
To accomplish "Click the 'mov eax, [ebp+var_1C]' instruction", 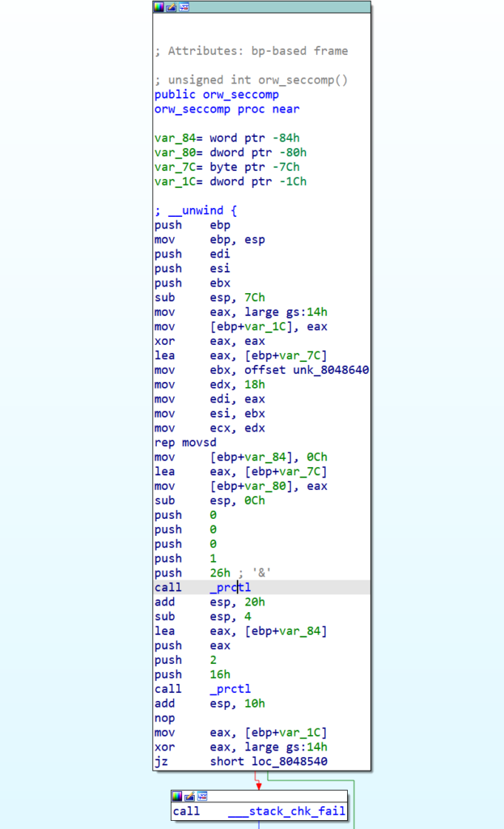I will (x=241, y=732).
